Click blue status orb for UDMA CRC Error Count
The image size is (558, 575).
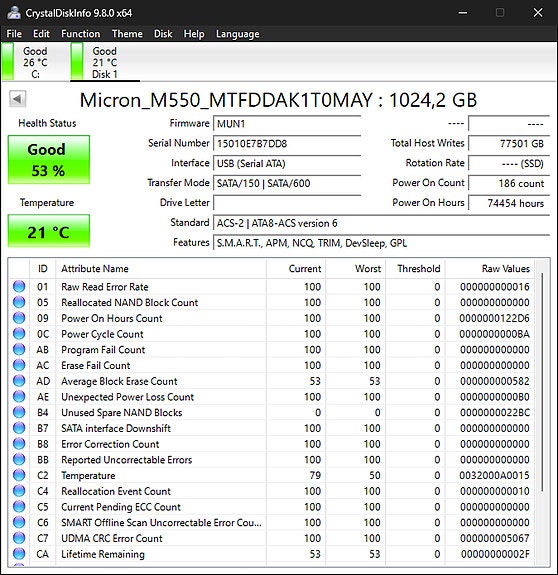[x=19, y=538]
